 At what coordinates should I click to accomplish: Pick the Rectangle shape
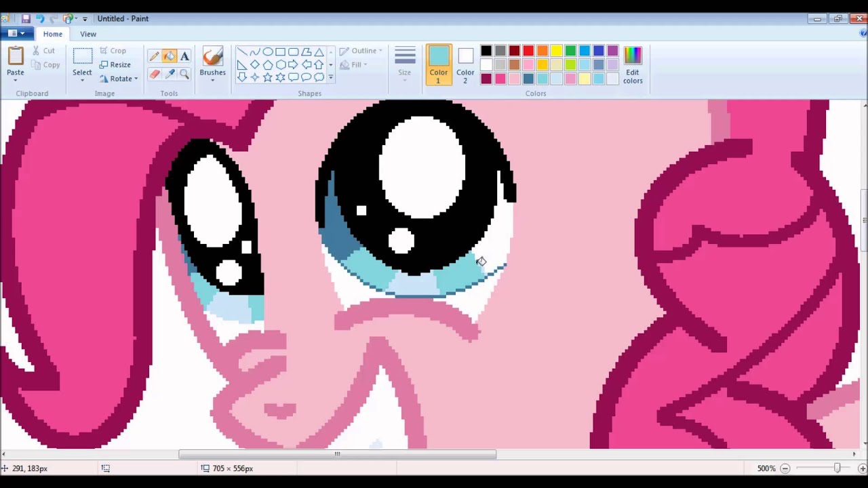280,52
